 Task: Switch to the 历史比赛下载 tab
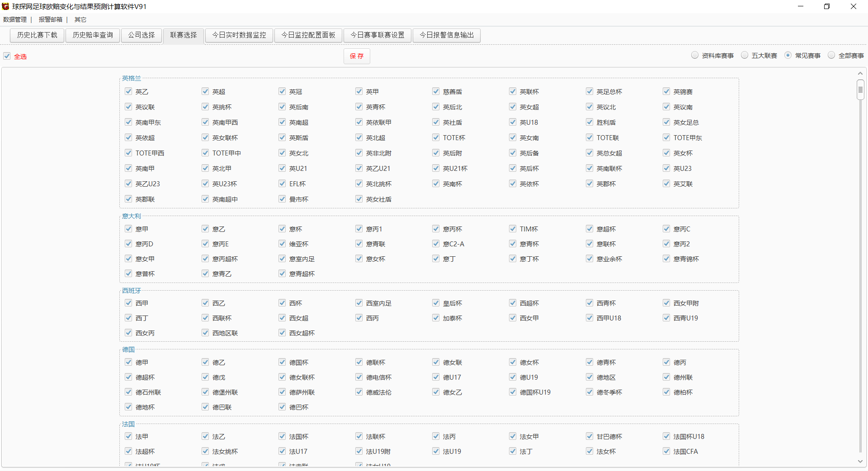(37, 35)
